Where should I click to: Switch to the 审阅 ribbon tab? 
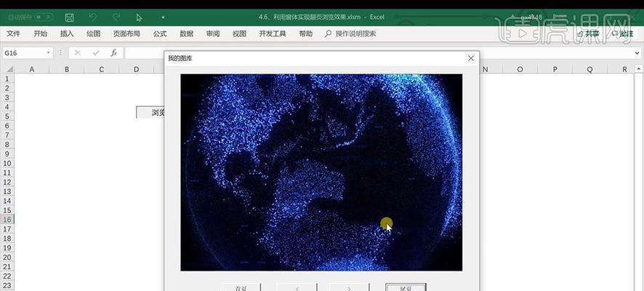[x=213, y=33]
